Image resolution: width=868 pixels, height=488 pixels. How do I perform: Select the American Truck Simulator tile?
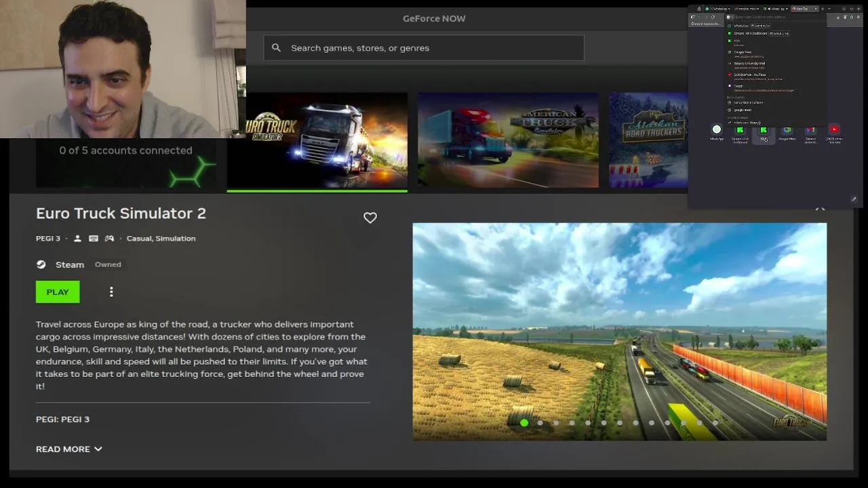point(508,140)
